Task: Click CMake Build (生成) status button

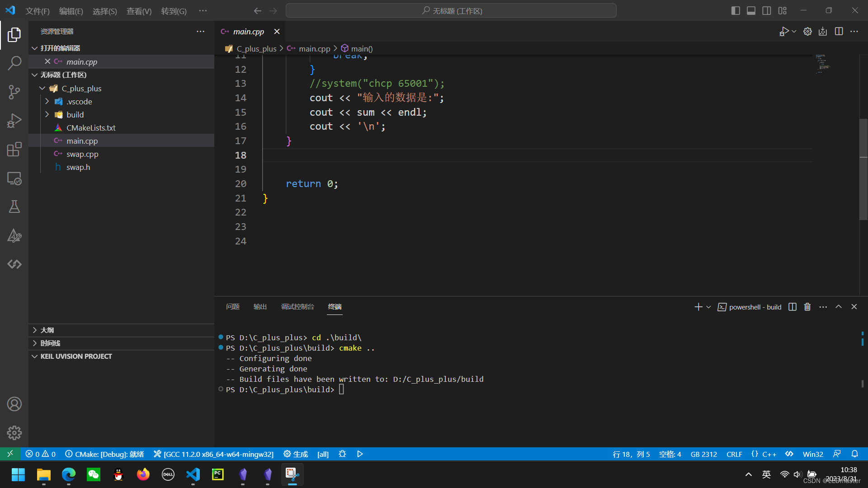Action: point(296,454)
